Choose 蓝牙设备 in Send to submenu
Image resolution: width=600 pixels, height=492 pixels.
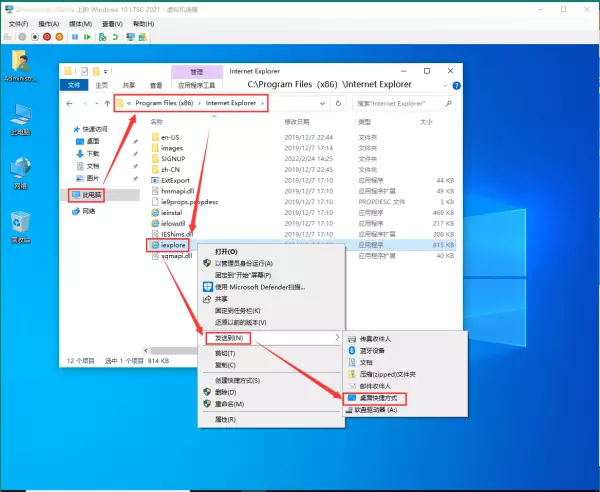click(372, 351)
